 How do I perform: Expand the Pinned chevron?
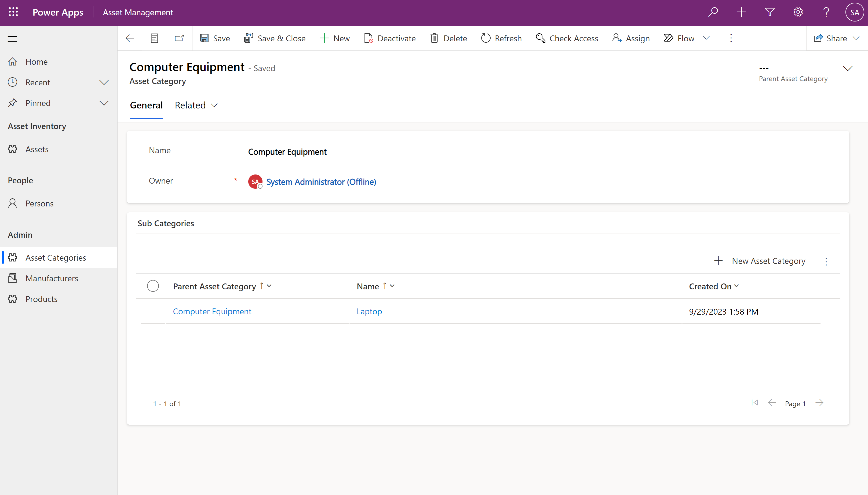coord(104,103)
